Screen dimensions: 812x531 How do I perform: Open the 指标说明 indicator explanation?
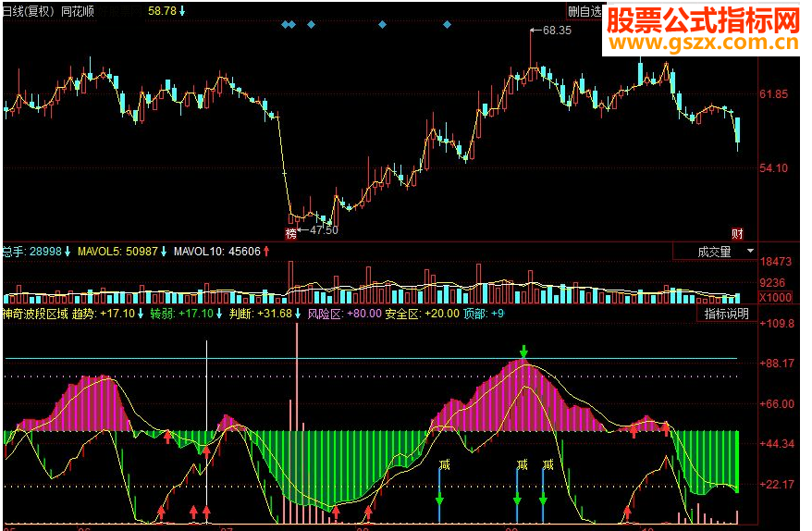click(x=726, y=314)
